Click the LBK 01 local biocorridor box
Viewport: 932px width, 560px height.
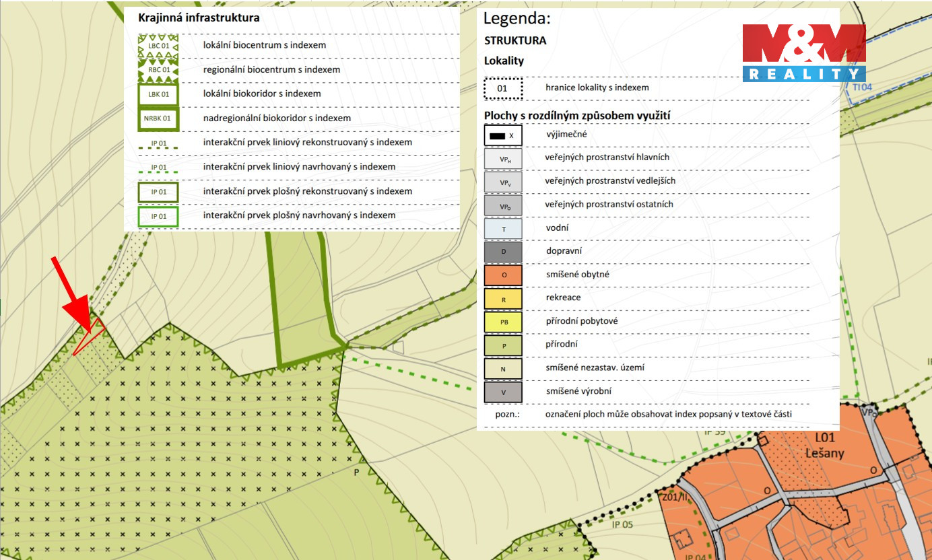tap(158, 94)
